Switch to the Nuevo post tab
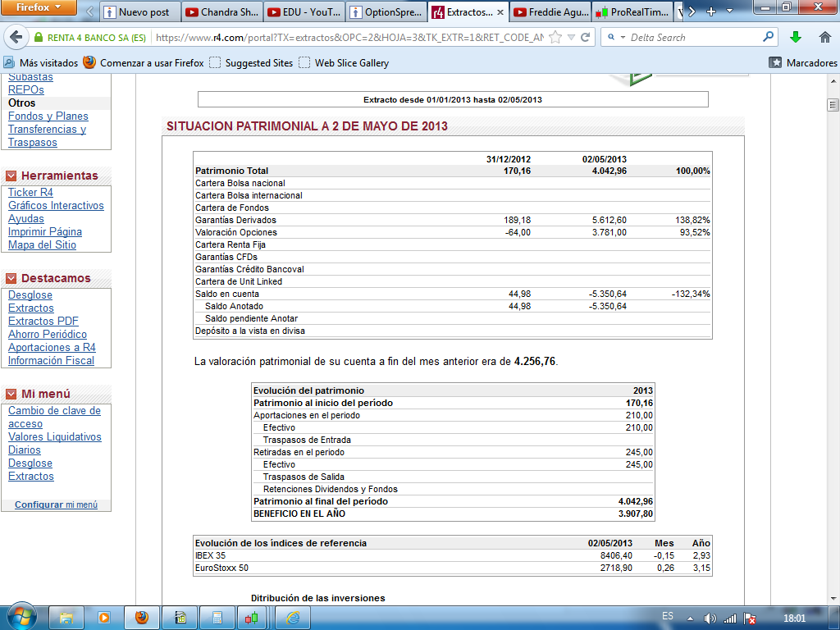 (139, 11)
